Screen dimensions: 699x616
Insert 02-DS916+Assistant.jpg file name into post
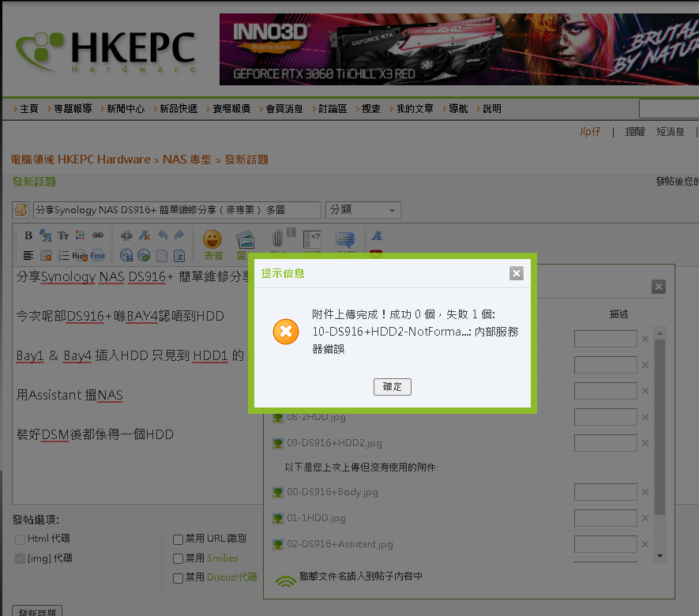tap(340, 544)
